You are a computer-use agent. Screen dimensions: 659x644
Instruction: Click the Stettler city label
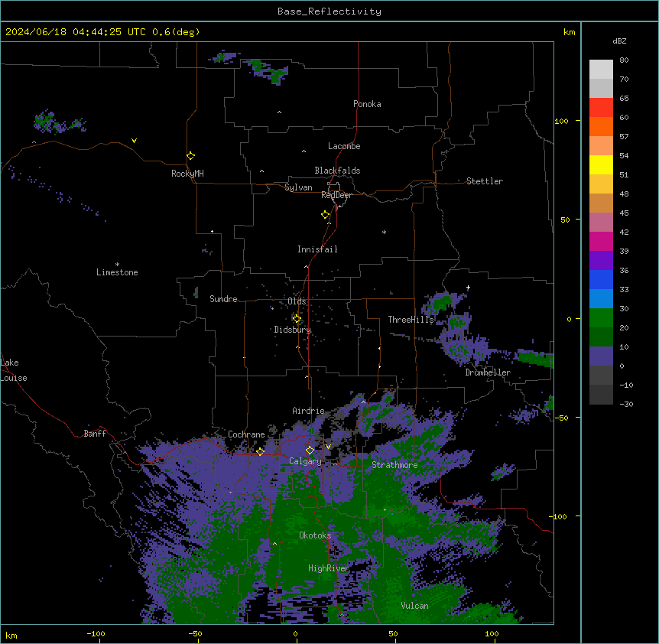(485, 181)
